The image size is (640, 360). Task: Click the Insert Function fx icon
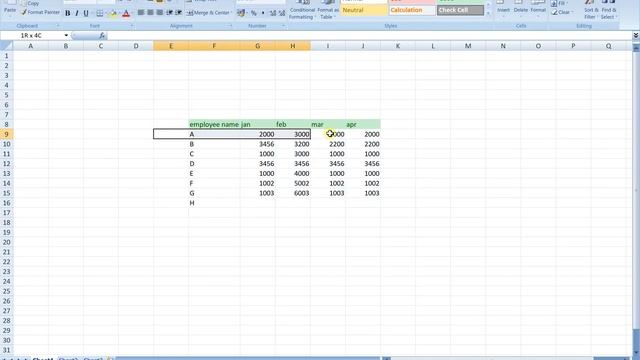102,36
